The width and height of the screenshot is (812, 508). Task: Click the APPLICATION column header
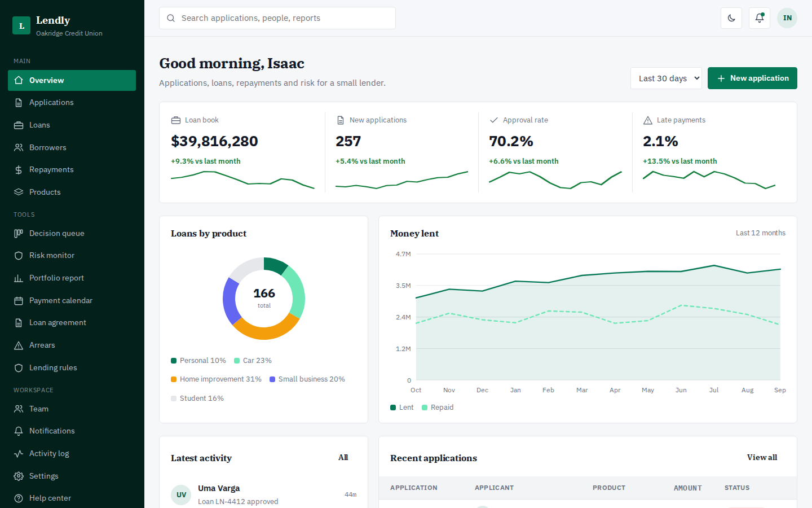tap(414, 488)
